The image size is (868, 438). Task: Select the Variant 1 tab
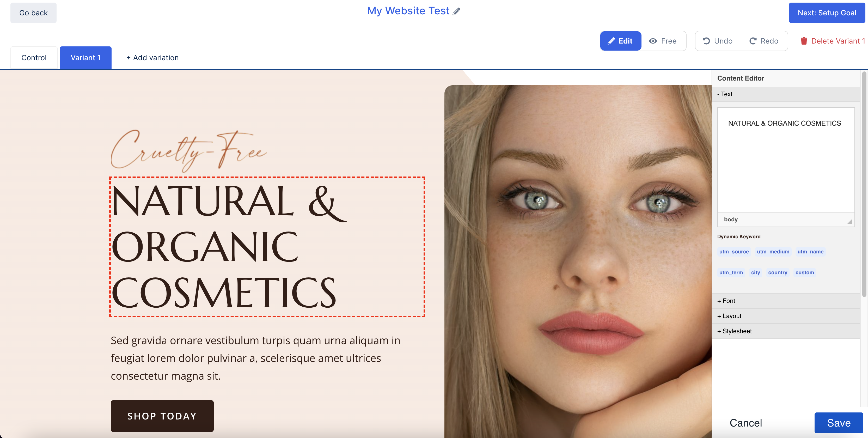click(85, 58)
